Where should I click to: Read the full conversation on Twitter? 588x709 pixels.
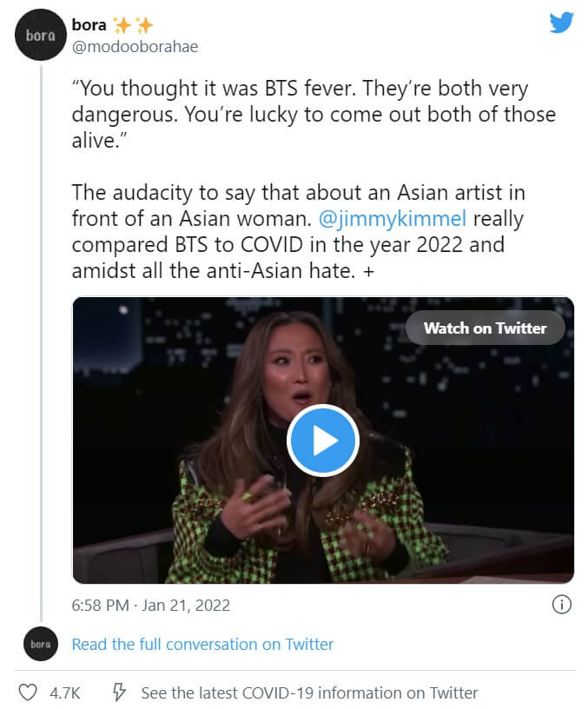pos(202,644)
